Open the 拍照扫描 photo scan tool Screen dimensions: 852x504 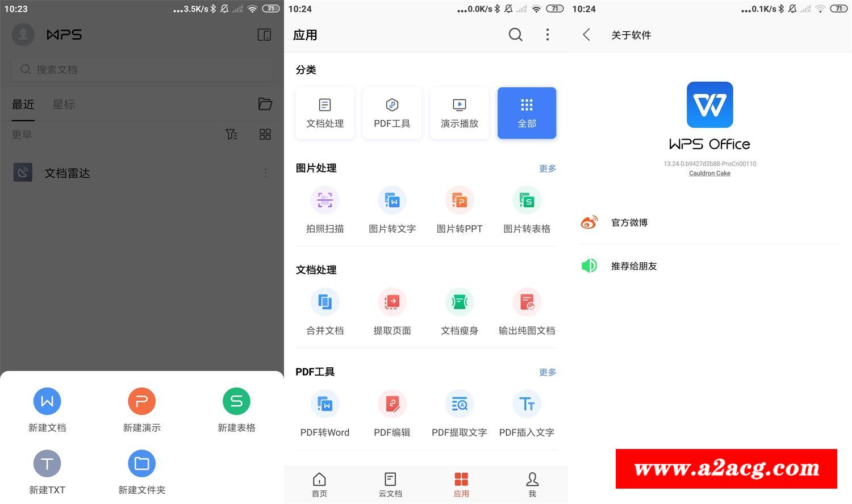325,201
